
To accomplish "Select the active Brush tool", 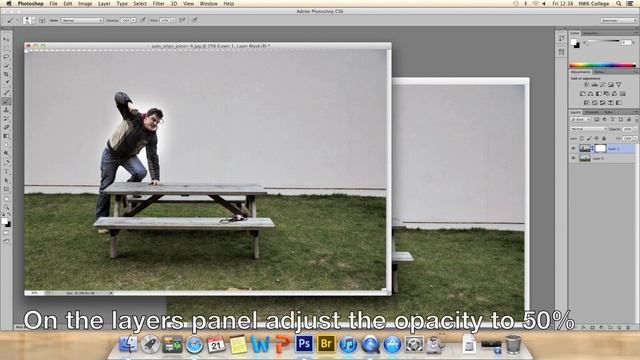I will pos(6,101).
